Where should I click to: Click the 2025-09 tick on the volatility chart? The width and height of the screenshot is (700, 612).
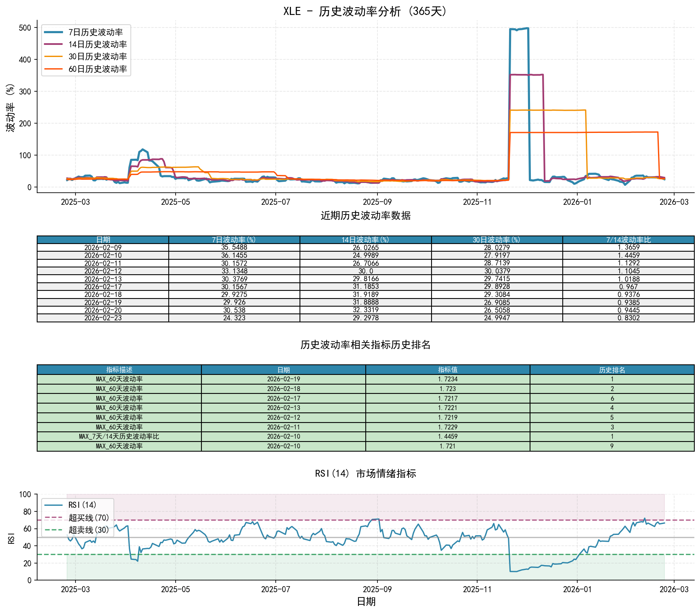[377, 202]
